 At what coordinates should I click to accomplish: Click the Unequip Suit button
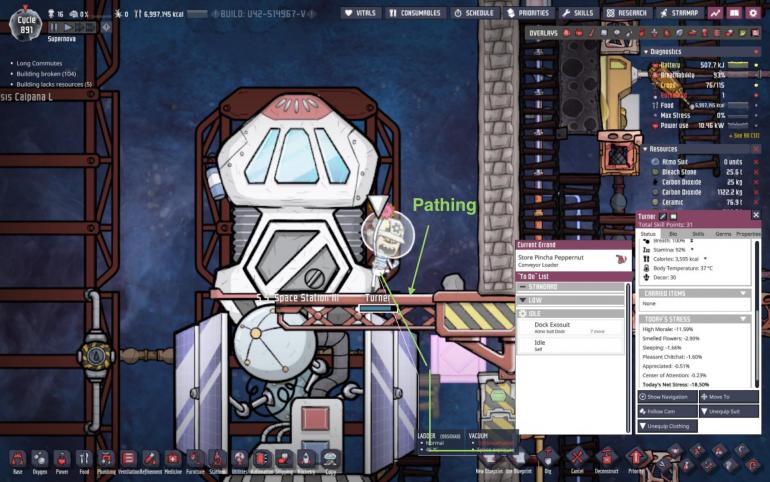729,411
